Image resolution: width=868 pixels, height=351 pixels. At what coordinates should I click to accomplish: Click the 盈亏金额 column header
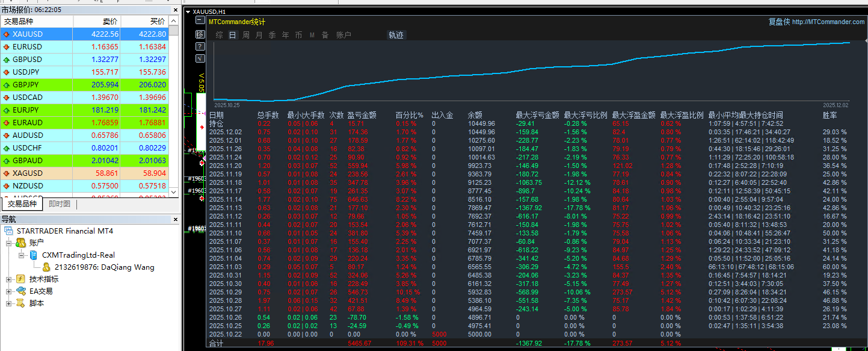[x=362, y=115]
